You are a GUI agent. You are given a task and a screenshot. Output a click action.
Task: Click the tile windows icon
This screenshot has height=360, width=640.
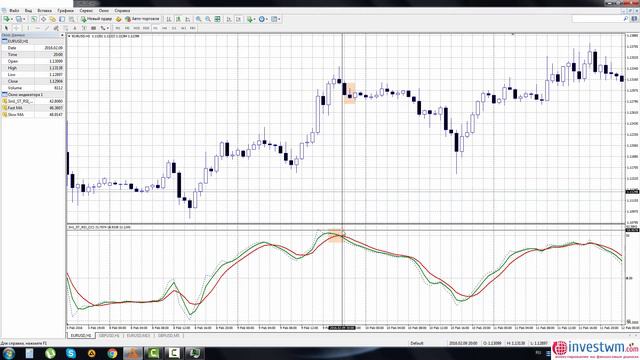pos(218,19)
